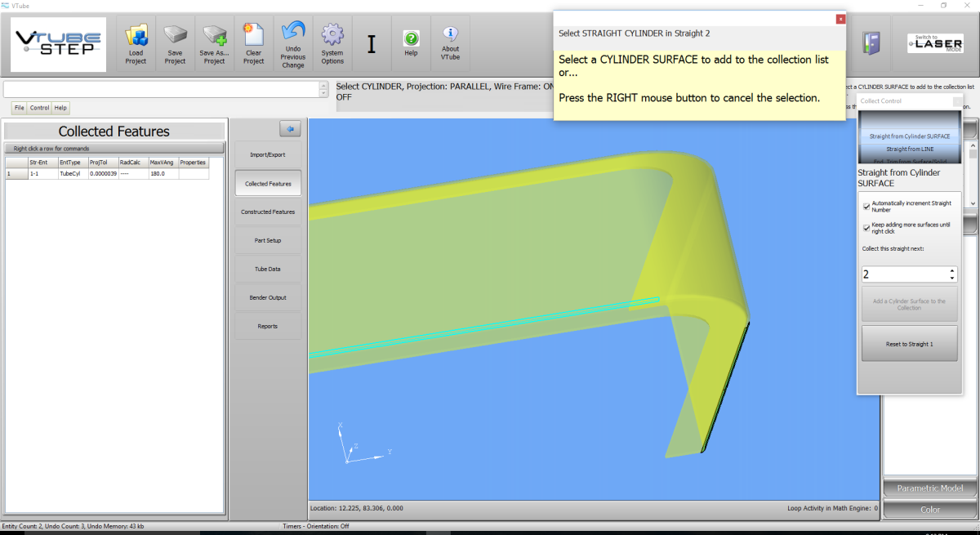Toggle Automatically increment Straight Number checkbox
980x535 pixels.
coord(866,206)
